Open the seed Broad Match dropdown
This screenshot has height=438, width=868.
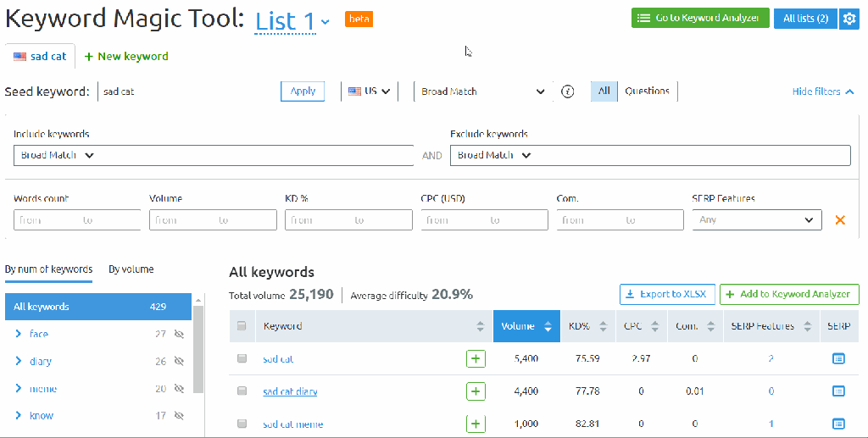point(482,91)
